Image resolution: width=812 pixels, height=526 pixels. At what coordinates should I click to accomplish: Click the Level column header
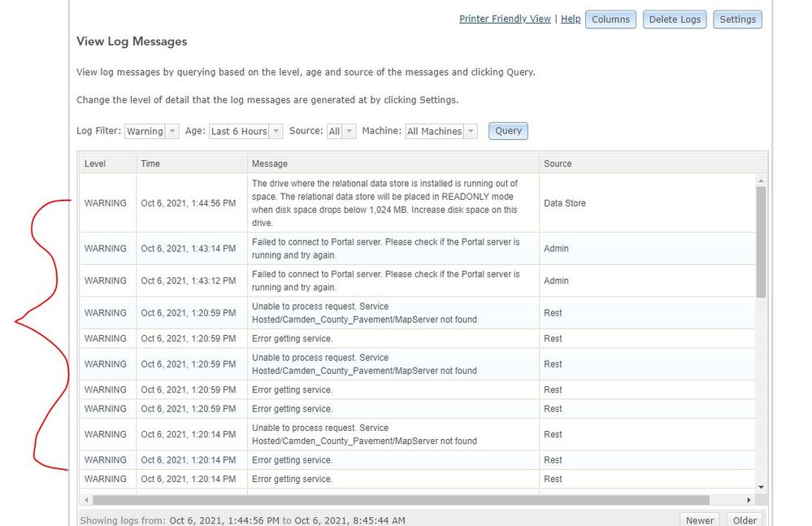(x=95, y=163)
